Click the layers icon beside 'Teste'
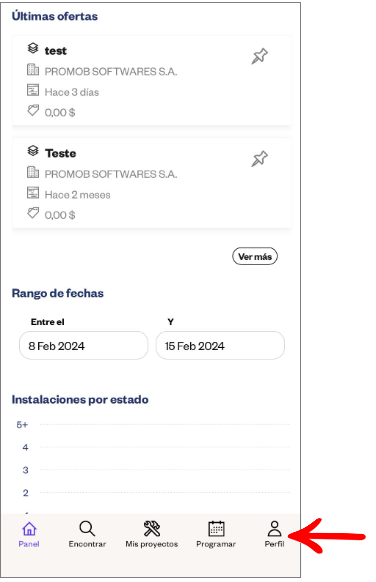Screen dimensions: 376x582 33,151
